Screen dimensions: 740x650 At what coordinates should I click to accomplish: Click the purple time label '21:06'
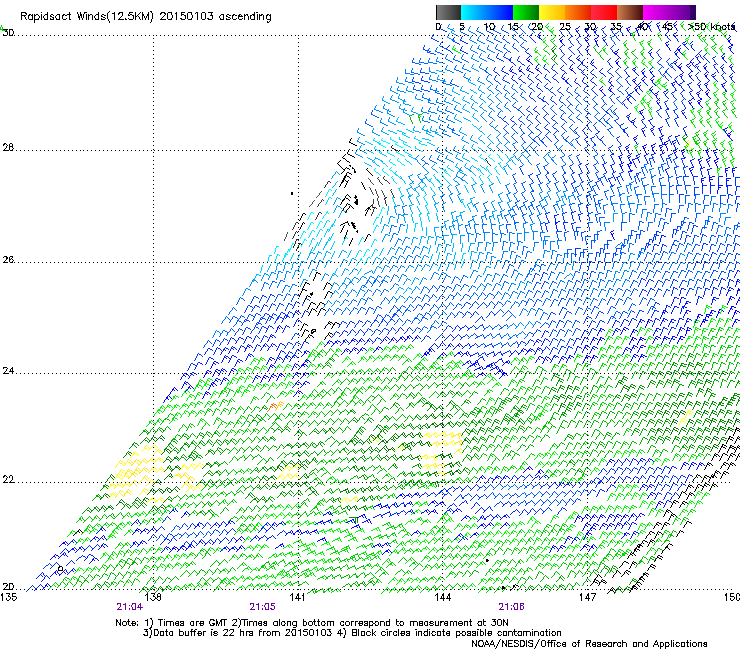point(512,607)
